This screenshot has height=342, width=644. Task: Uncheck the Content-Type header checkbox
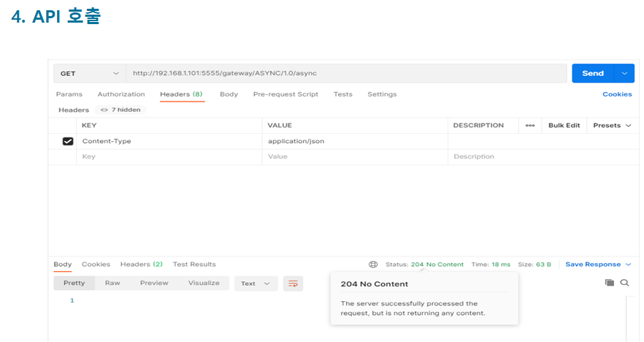point(68,141)
